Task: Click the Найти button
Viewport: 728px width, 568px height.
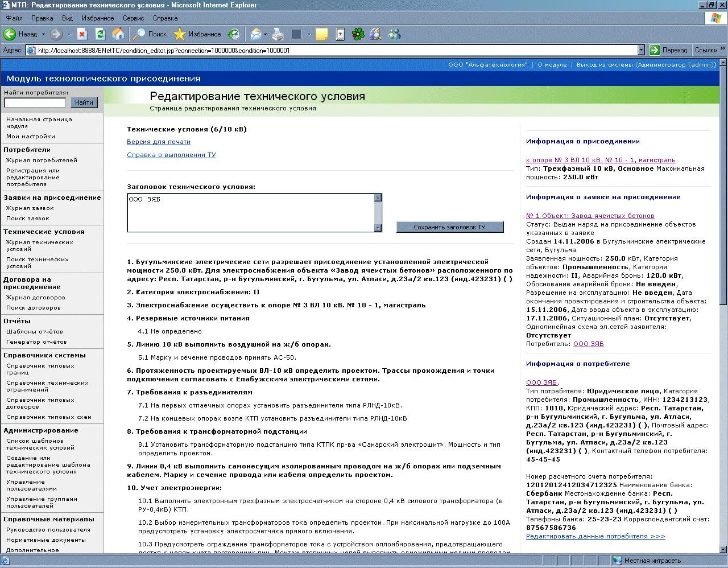Action: [84, 102]
